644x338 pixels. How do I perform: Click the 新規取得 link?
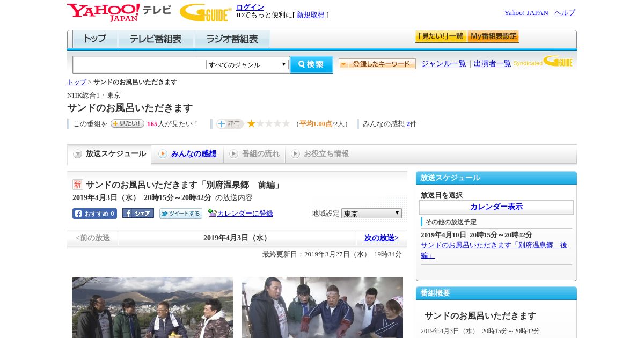(311, 15)
